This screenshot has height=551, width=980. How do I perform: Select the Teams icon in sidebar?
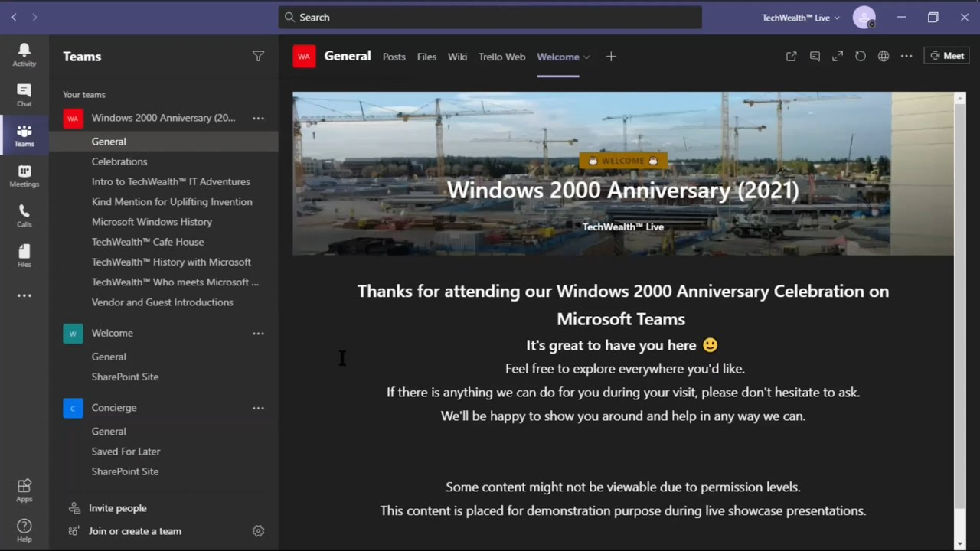click(x=24, y=135)
